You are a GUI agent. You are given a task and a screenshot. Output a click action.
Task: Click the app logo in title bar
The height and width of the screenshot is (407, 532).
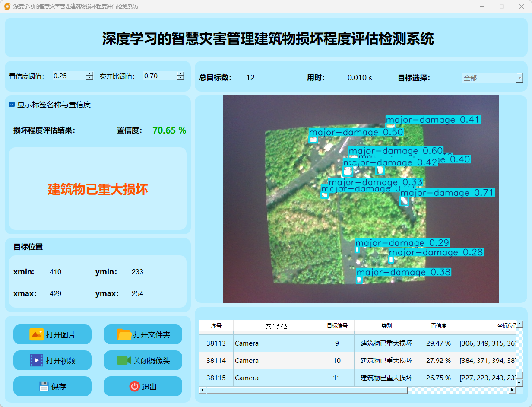(x=7, y=6)
